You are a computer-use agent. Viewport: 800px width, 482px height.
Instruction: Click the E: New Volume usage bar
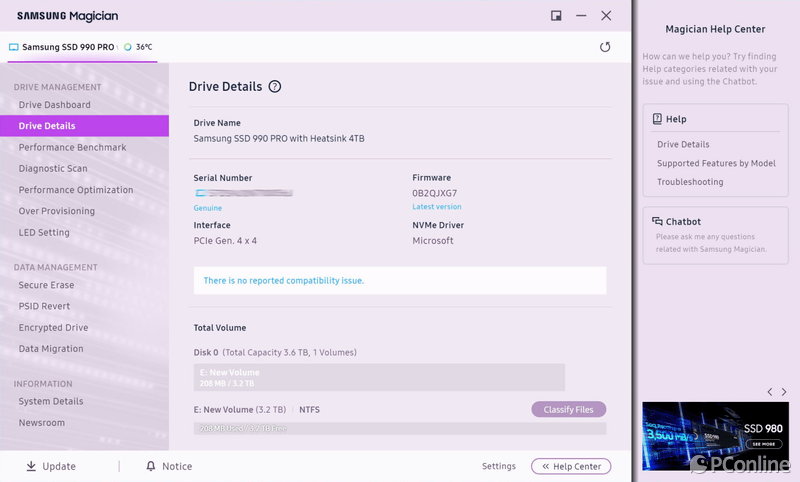tap(379, 377)
